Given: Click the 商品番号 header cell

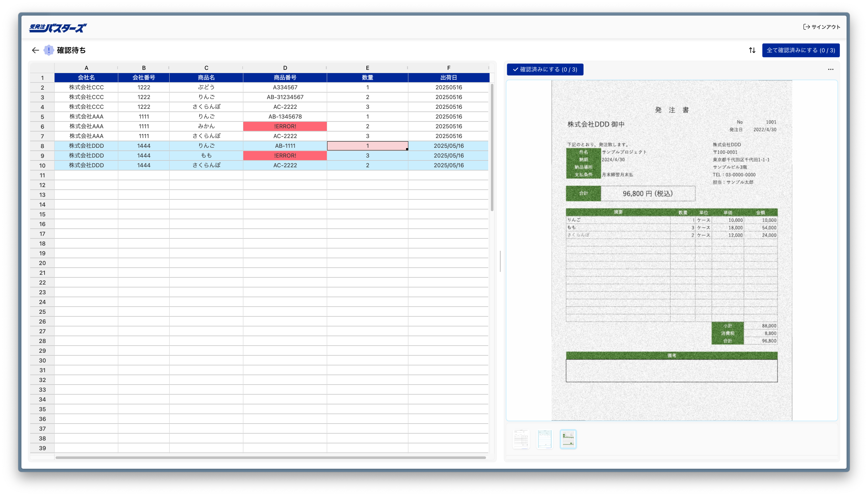Looking at the screenshot, I should (x=285, y=78).
